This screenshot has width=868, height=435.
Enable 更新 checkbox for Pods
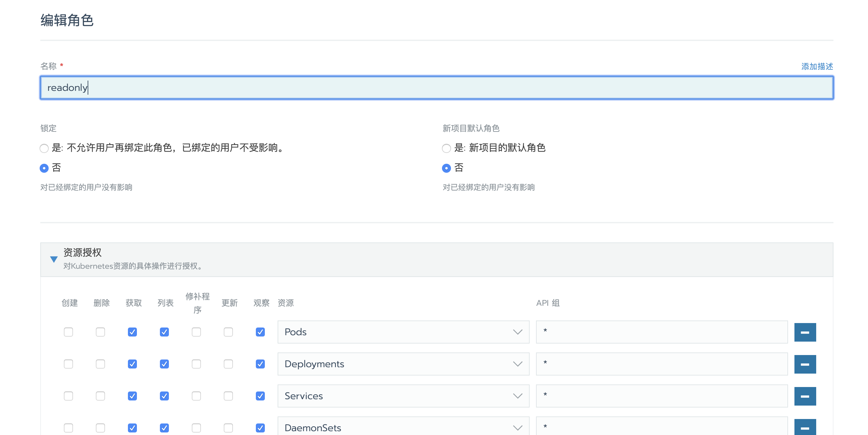(x=228, y=332)
